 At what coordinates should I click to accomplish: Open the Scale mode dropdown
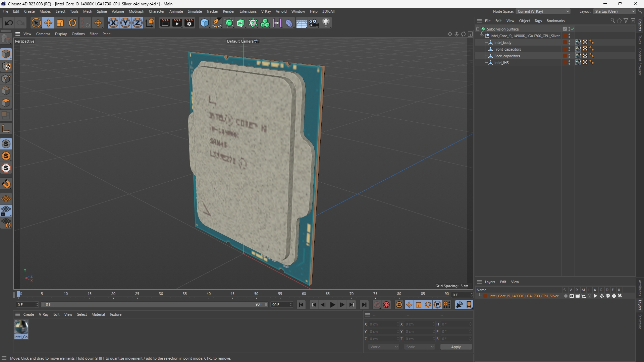(420, 347)
